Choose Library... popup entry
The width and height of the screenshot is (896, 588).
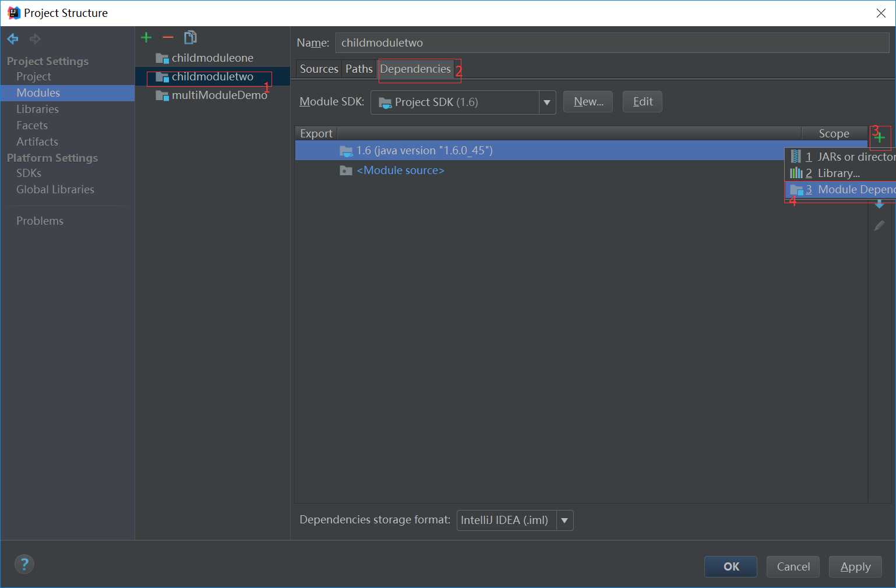click(x=841, y=173)
